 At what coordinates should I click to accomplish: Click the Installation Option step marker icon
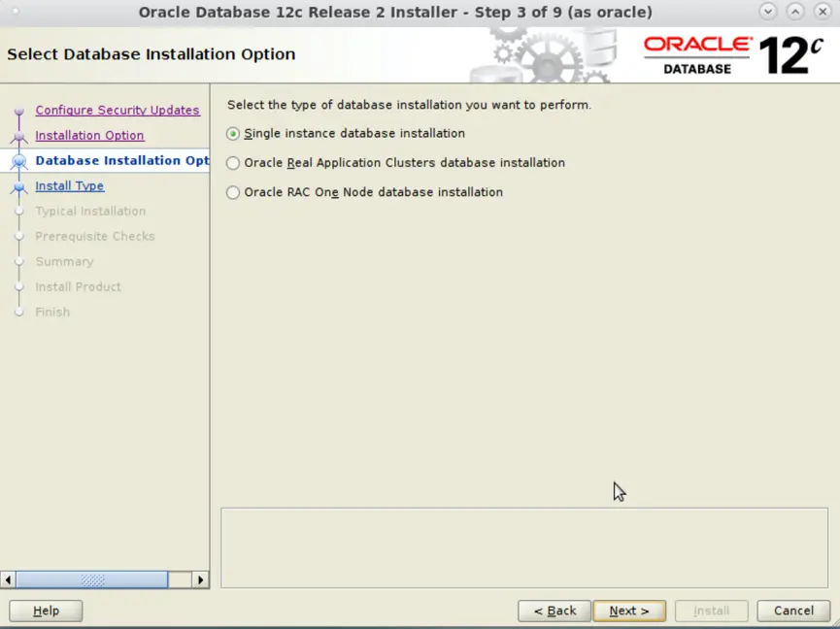[x=18, y=137]
